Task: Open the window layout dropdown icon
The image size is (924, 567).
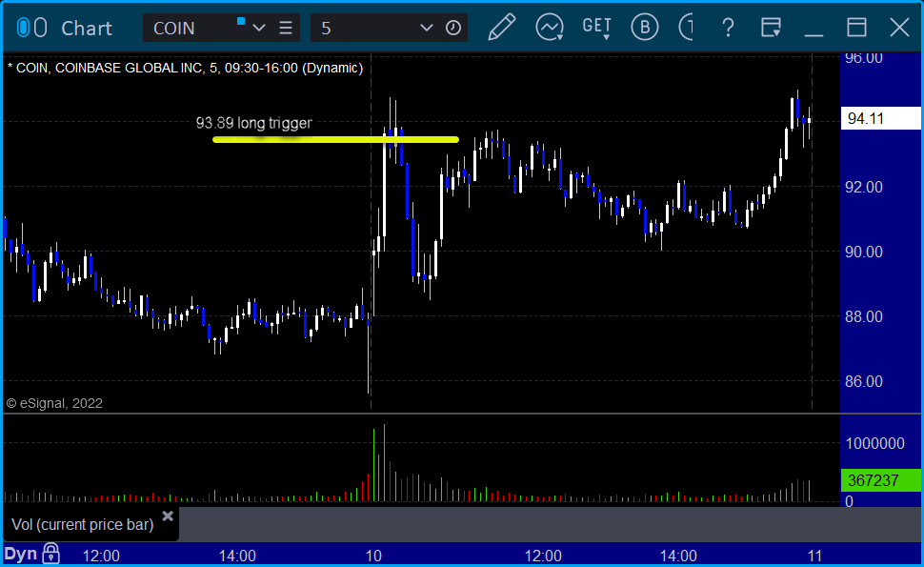Action: point(771,28)
